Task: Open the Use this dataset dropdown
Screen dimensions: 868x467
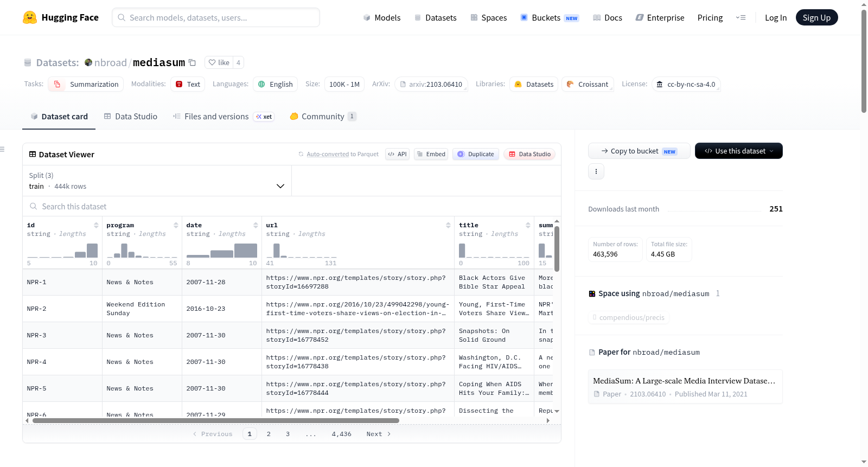Action: pos(739,151)
